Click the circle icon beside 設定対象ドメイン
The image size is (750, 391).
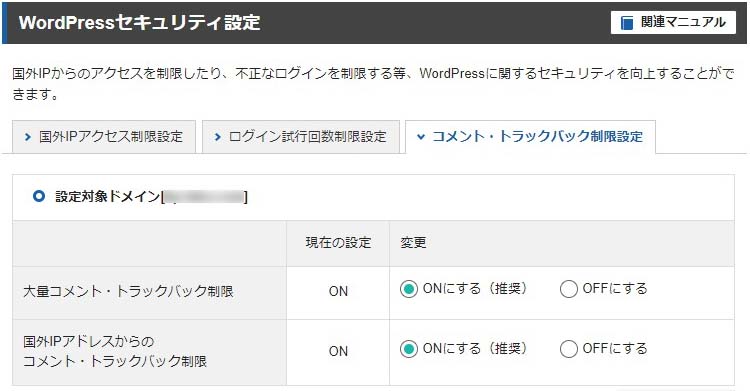[39, 196]
